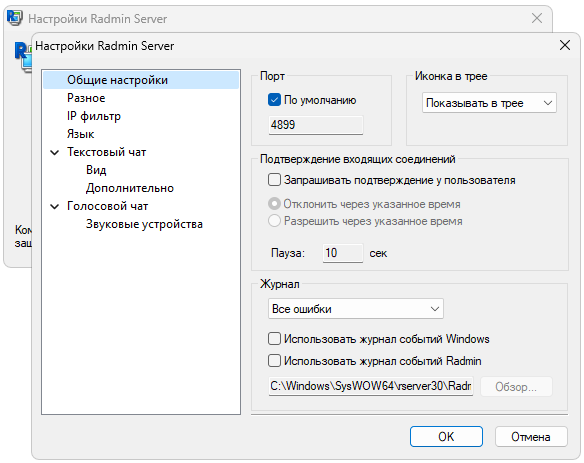Select Язык in the settings tree
584x463 pixels.
pos(80,134)
